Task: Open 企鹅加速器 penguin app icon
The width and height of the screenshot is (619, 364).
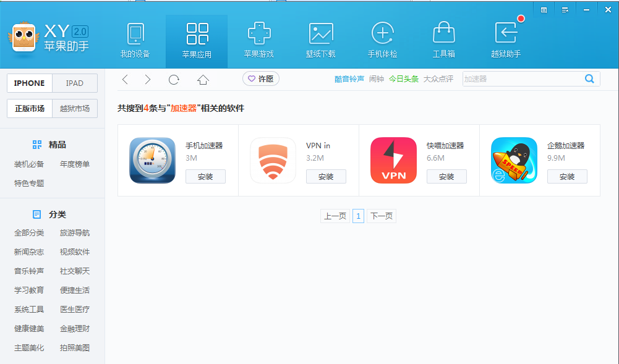Action: 514,160
